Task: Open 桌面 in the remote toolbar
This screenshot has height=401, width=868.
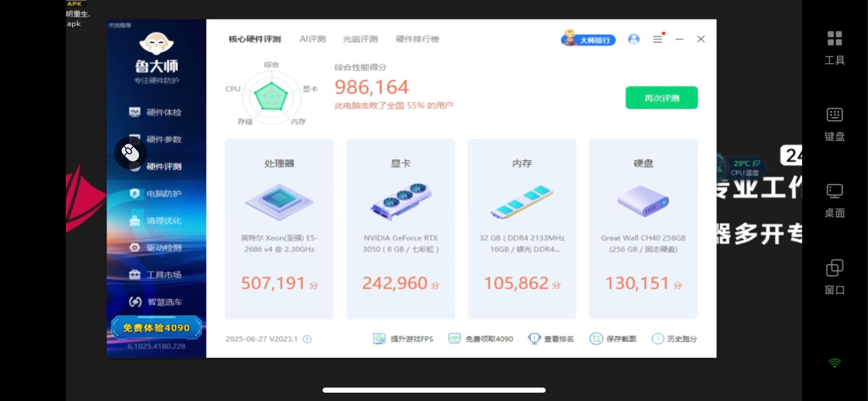Action: click(x=835, y=201)
